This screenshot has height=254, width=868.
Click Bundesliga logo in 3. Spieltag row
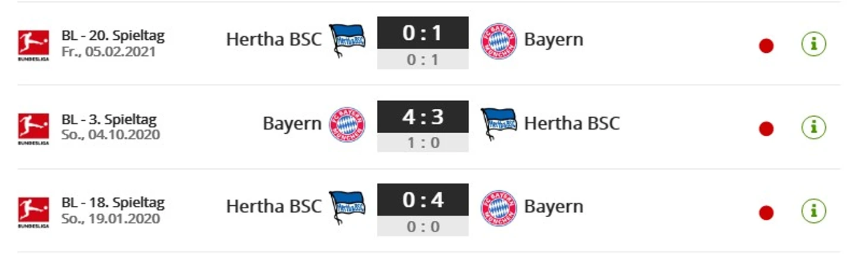(33, 128)
